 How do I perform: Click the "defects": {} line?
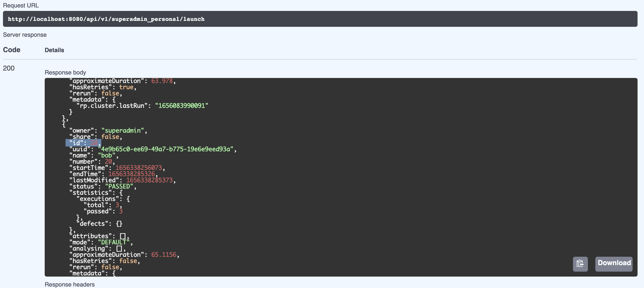pos(99,223)
